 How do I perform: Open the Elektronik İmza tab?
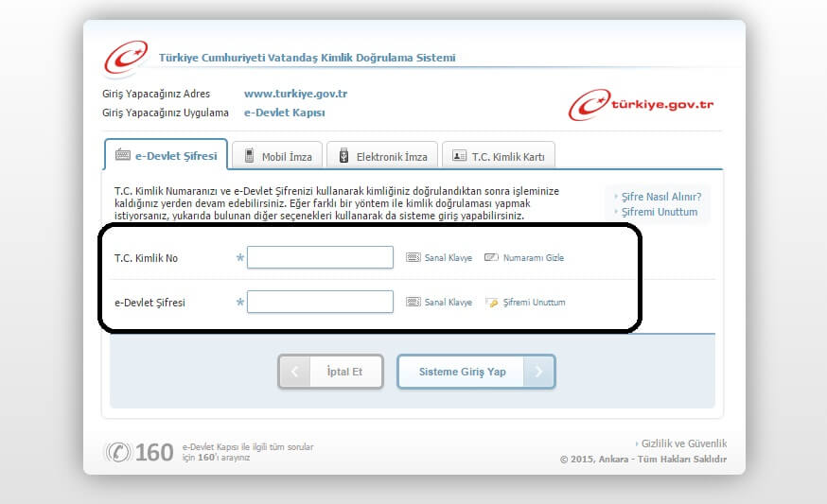click(382, 156)
